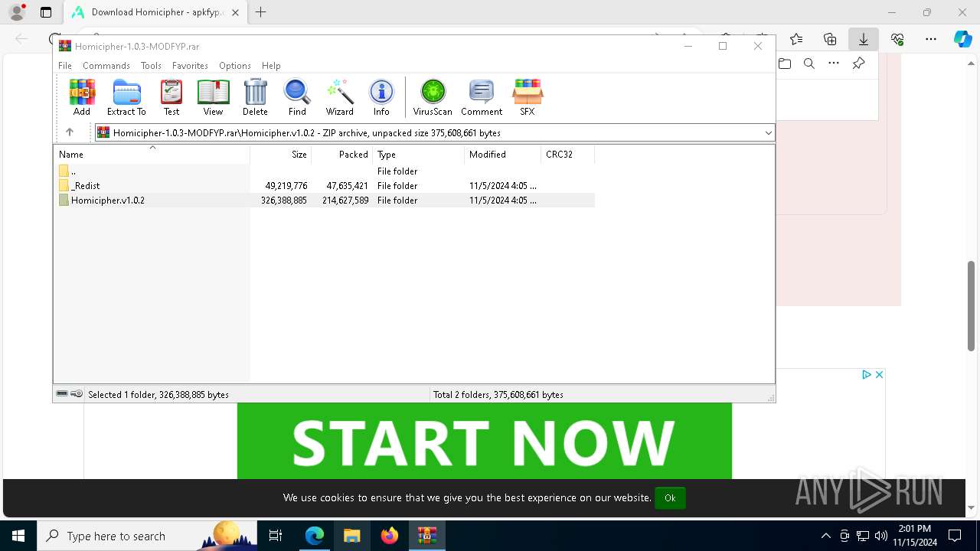980x551 pixels.
Task: Click the key icon in WinRAR status bar
Action: tap(77, 394)
